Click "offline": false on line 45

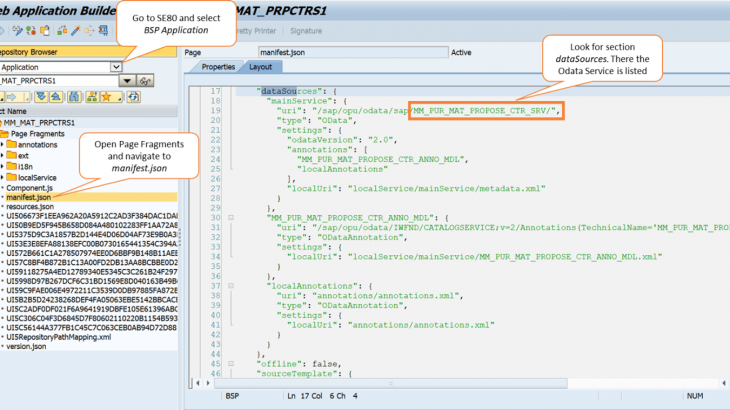299,364
